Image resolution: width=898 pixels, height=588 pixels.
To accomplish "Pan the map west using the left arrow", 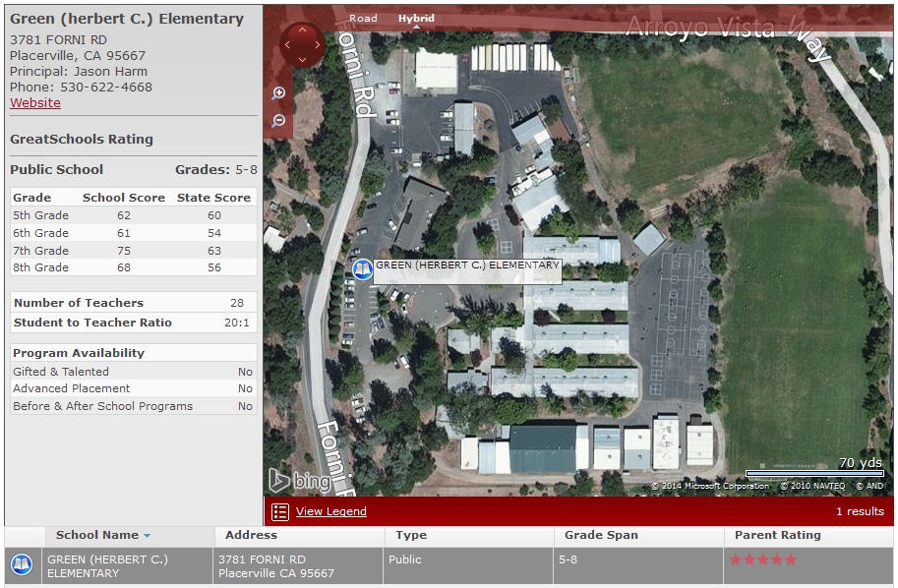I will click(x=289, y=44).
